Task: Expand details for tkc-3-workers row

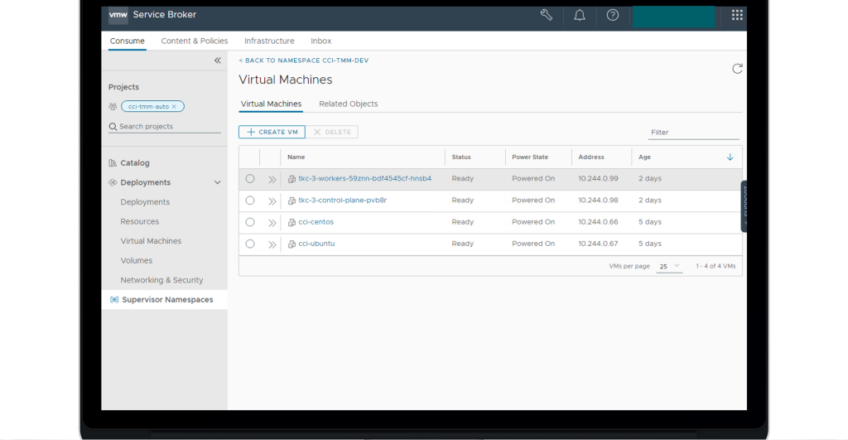Action: (x=272, y=179)
